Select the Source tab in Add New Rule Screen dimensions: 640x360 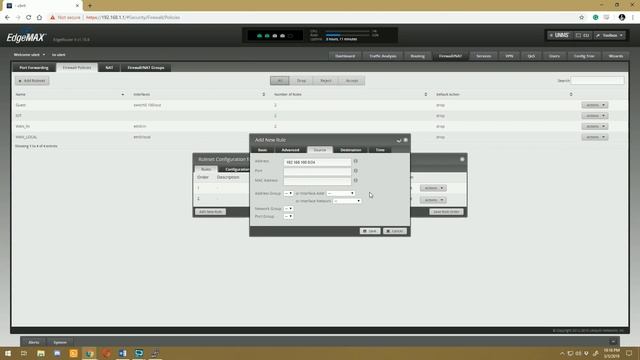click(320, 150)
